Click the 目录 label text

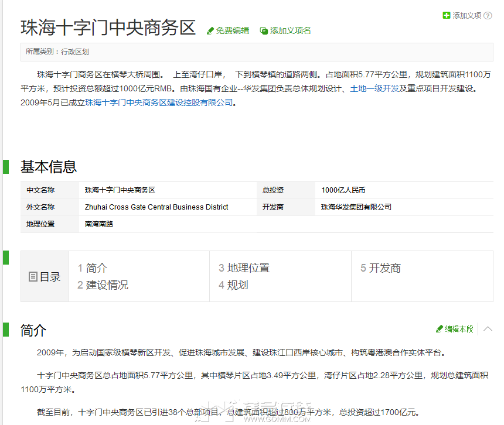click(x=50, y=277)
